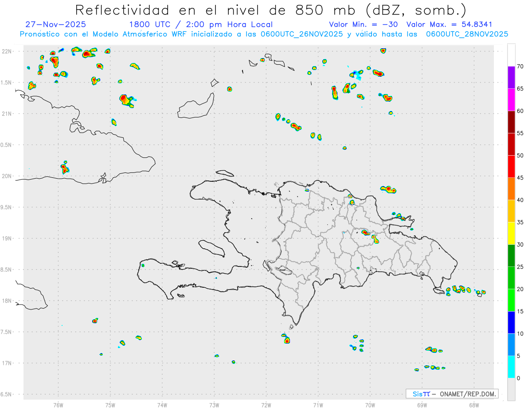This screenshot has width=532, height=411.
Task: Click the "18N" latitude axis label
Action: click(x=7, y=301)
